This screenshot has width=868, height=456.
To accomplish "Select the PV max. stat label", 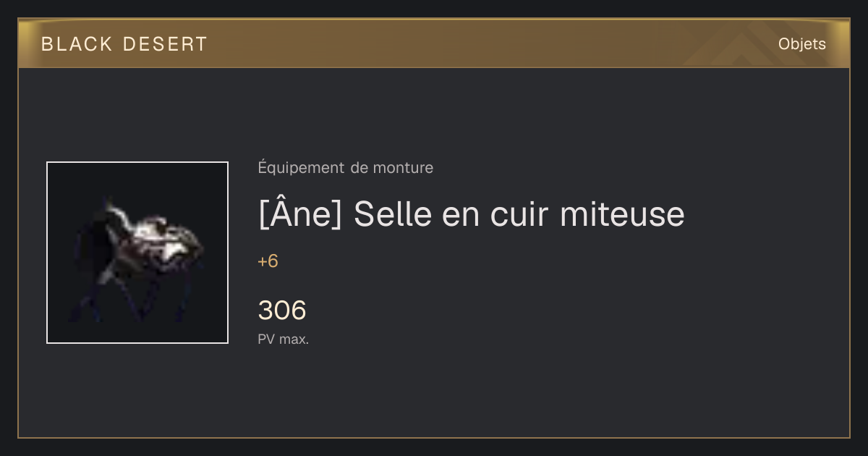I will coord(283,339).
